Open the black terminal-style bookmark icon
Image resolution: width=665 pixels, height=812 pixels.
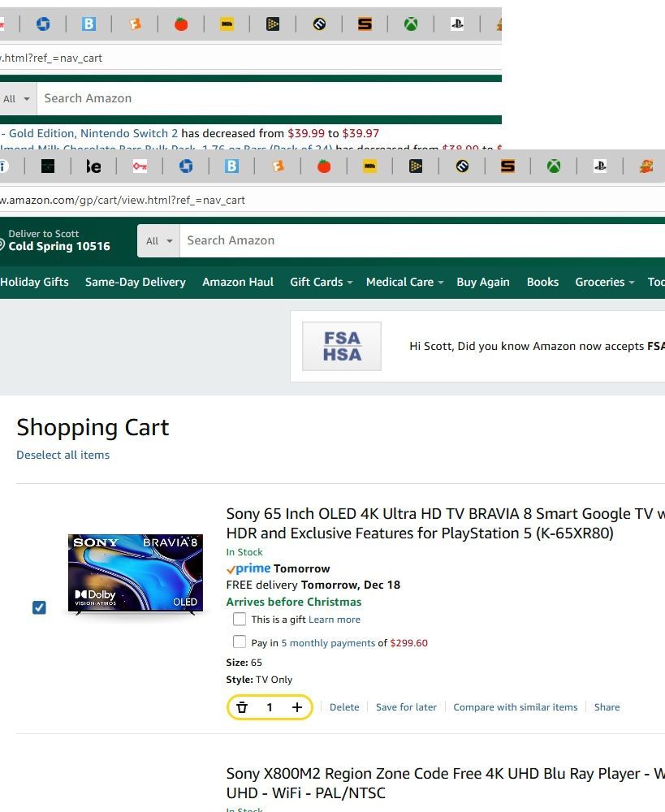pos(48,166)
